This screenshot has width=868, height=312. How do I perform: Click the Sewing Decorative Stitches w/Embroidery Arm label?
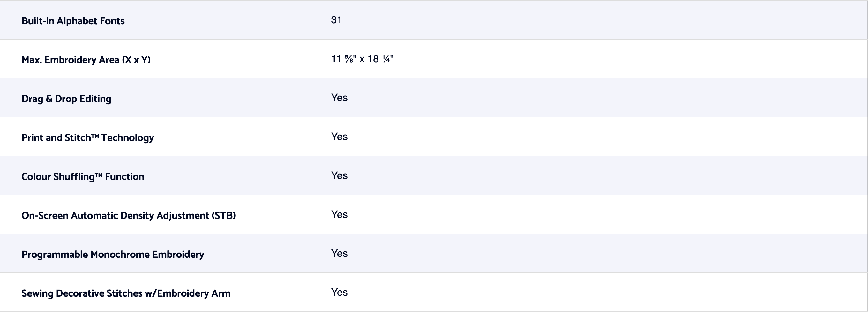[x=126, y=293]
